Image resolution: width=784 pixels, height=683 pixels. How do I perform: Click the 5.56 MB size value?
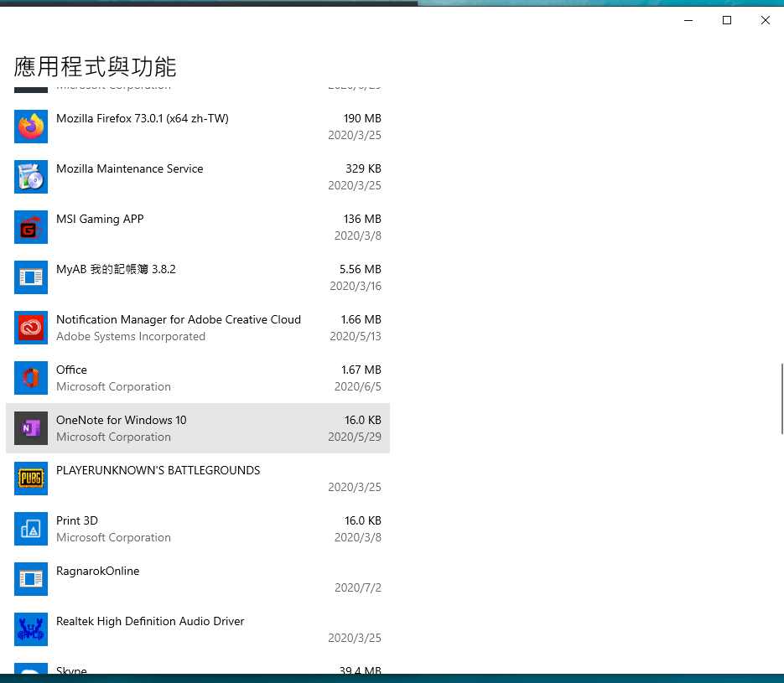[x=361, y=269]
